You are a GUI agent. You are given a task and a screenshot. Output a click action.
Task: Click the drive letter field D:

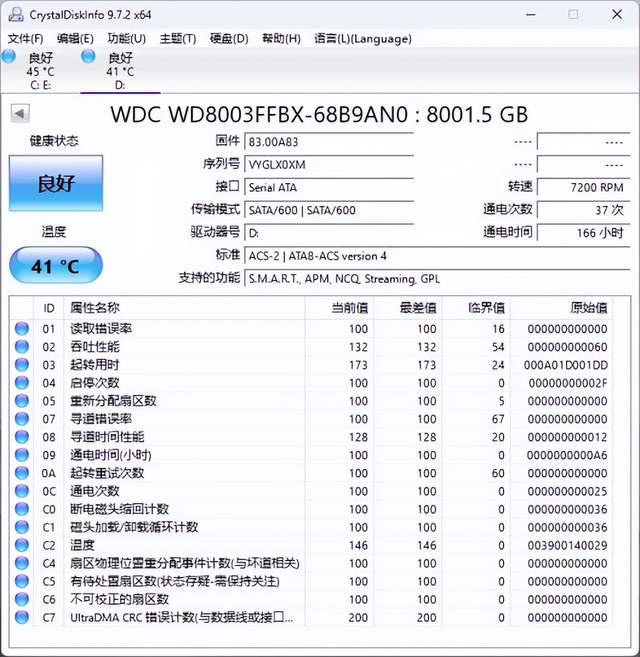(329, 233)
